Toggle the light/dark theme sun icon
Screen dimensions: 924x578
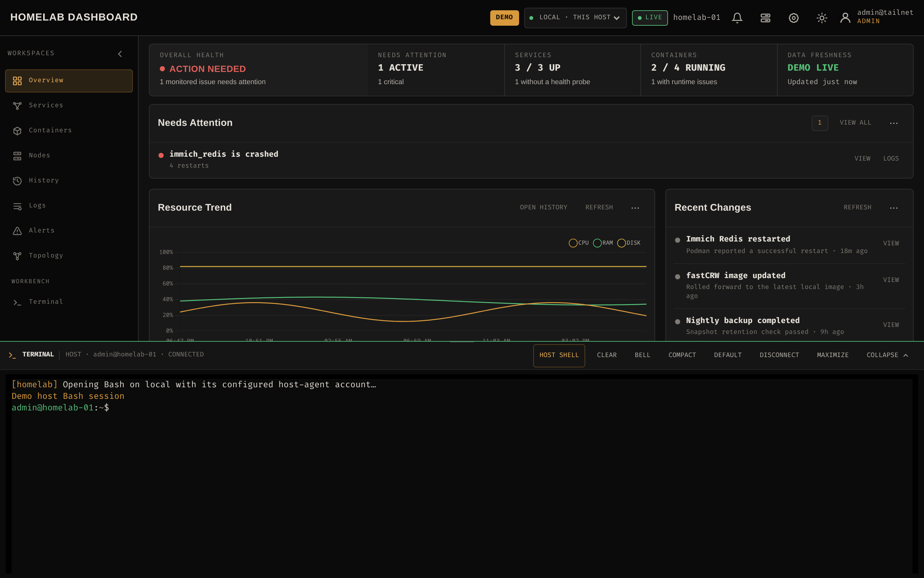point(822,18)
